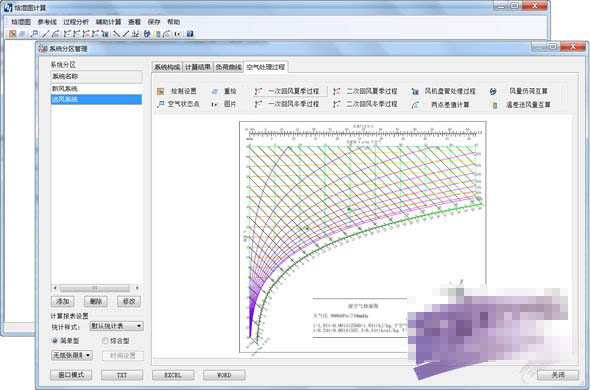590x390 pixels.
Task: Select 二次回风冬季过程 process icon
Action: (337, 104)
